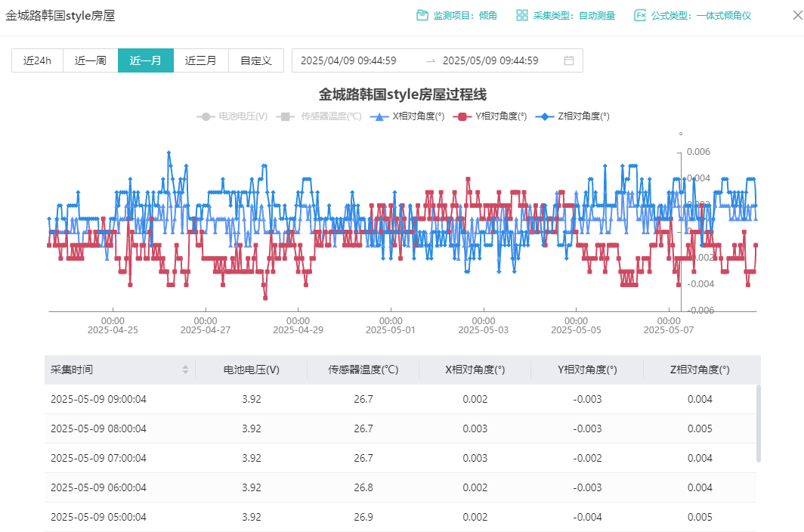This screenshot has height=532, width=804.
Task: Close the dialog with the X icon
Action: [796, 15]
